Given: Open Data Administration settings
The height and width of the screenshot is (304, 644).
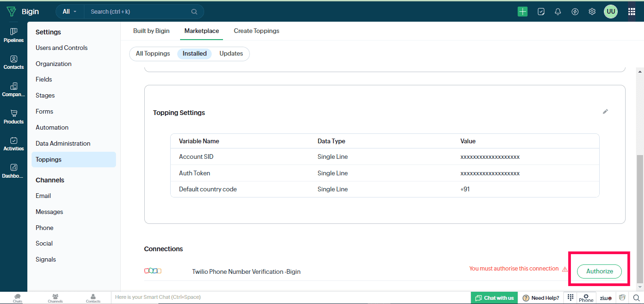Looking at the screenshot, I should [x=63, y=143].
